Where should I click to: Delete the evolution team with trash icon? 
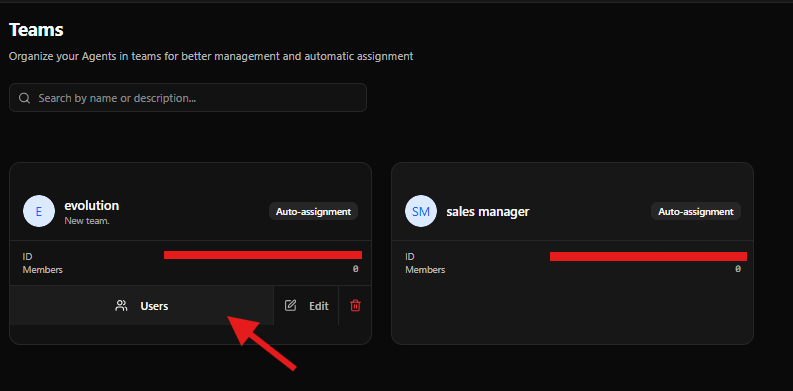pos(356,306)
